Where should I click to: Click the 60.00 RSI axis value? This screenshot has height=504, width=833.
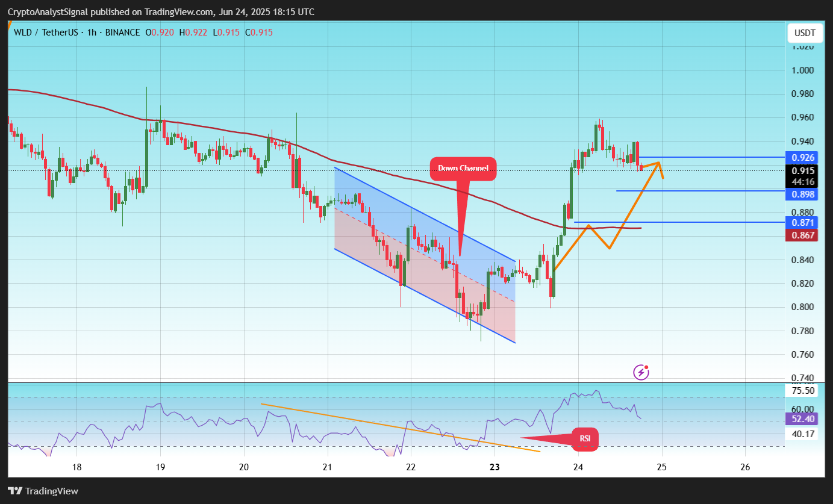(x=803, y=408)
